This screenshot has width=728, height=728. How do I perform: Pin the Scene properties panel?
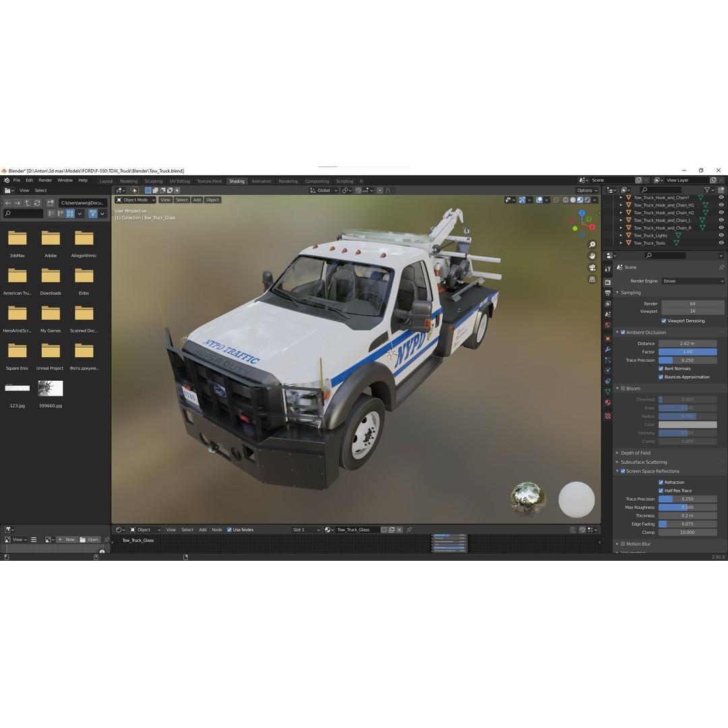pos(721,268)
